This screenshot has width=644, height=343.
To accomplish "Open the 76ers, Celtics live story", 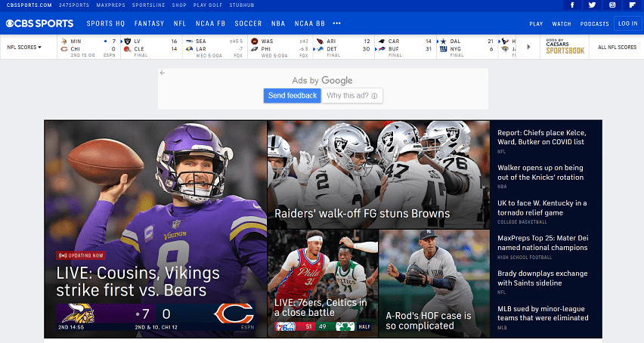I will (x=320, y=307).
